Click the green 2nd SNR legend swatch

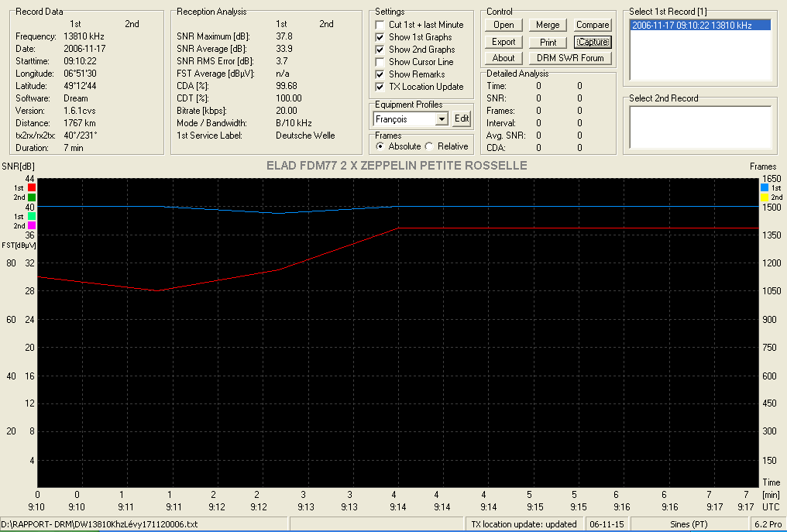[x=32, y=197]
